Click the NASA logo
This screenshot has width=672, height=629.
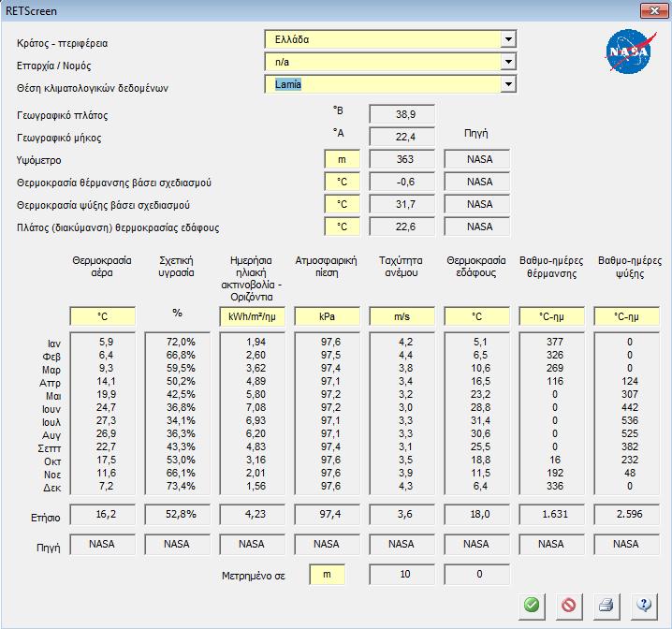pyautogui.click(x=630, y=51)
